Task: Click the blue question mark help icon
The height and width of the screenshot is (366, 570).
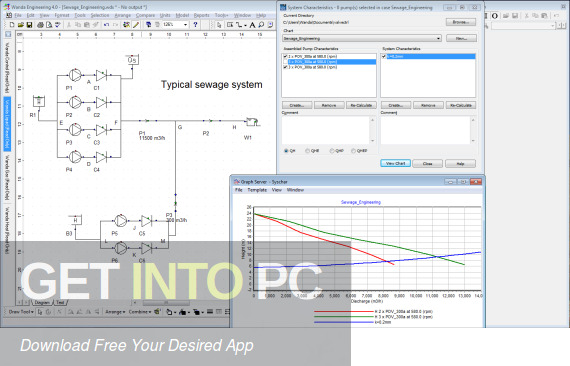Action: coord(195,25)
